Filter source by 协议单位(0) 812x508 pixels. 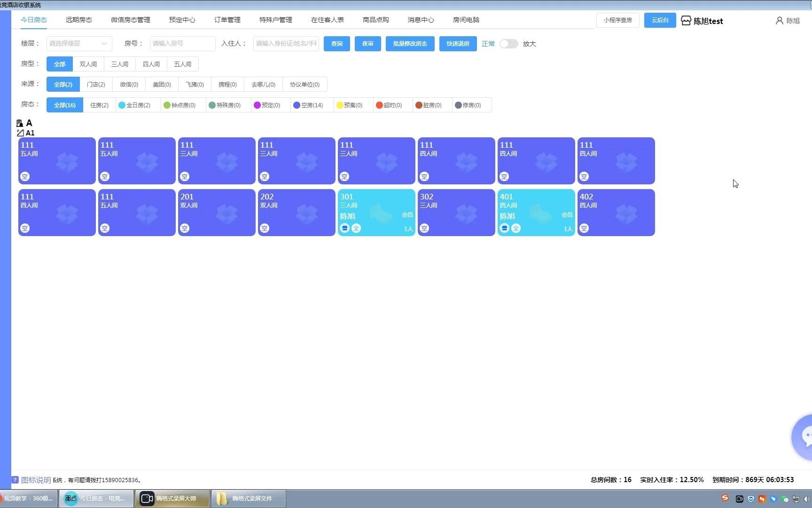pyautogui.click(x=305, y=85)
